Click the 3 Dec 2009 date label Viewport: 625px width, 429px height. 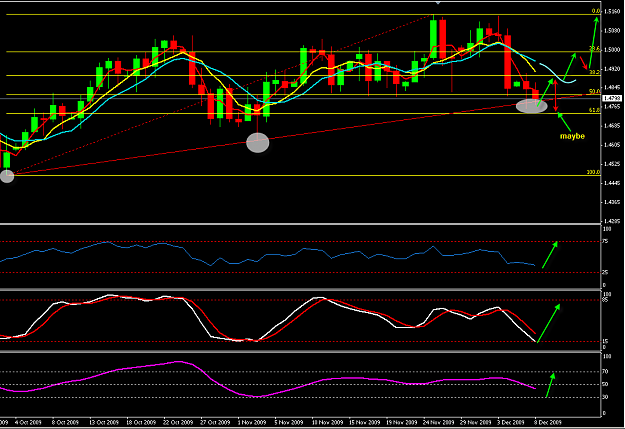pyautogui.click(x=511, y=422)
